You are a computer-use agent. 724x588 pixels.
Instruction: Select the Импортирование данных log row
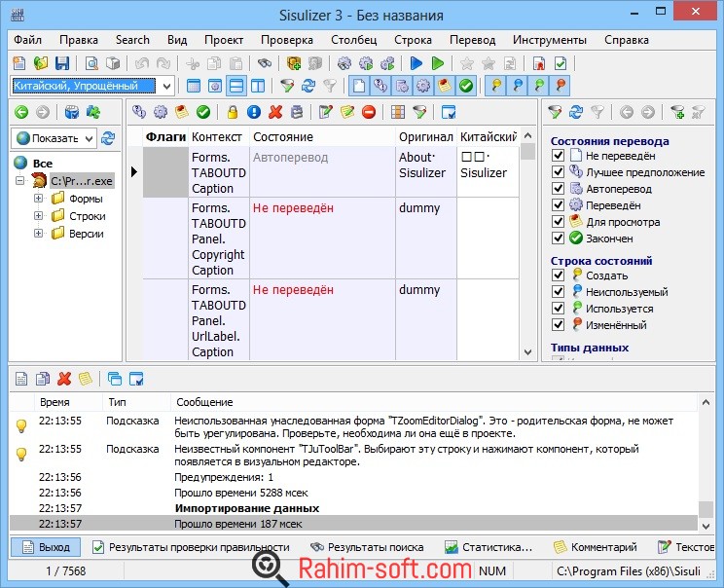pos(353,508)
